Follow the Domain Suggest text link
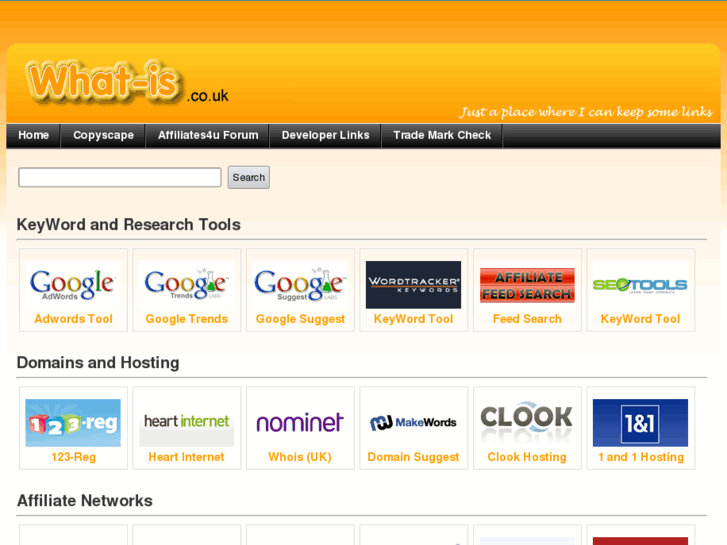 click(x=413, y=457)
